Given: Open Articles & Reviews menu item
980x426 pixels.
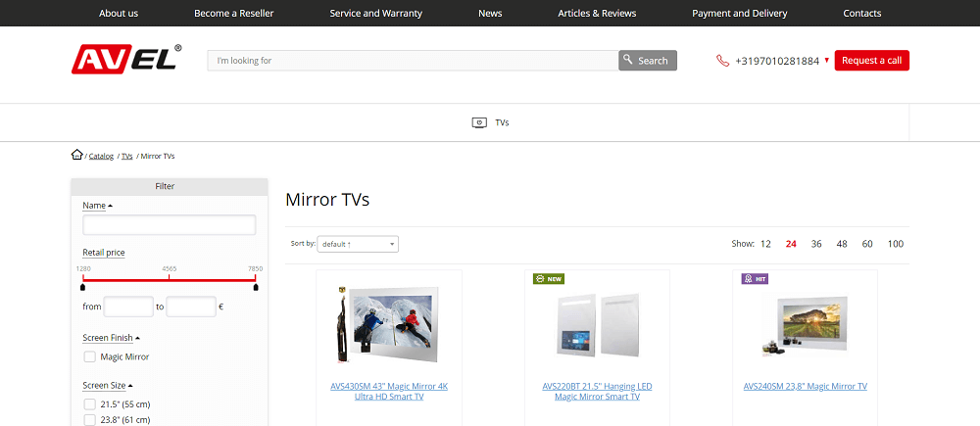Looking at the screenshot, I should (x=597, y=13).
